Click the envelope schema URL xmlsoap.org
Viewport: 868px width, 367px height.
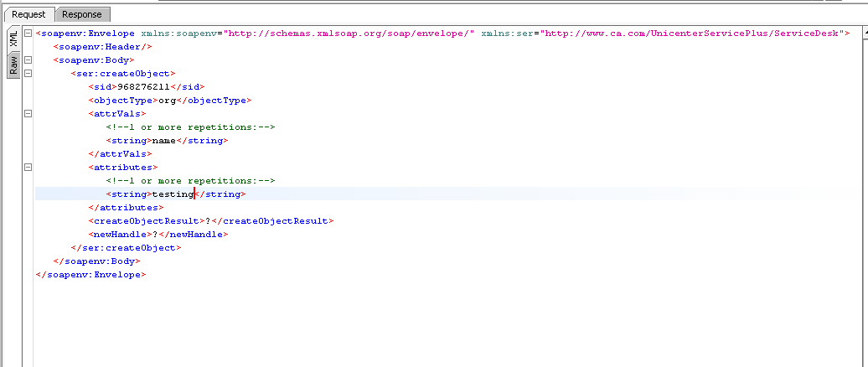click(349, 34)
